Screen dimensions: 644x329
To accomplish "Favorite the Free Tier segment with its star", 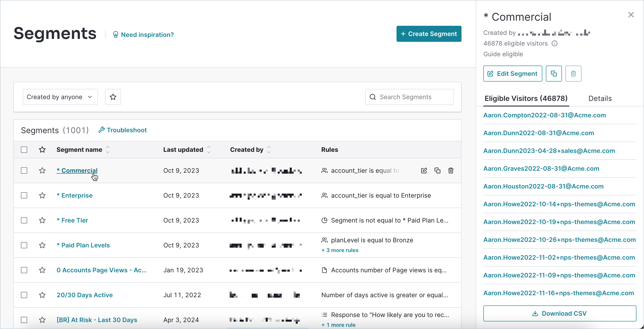I will pyautogui.click(x=42, y=220).
